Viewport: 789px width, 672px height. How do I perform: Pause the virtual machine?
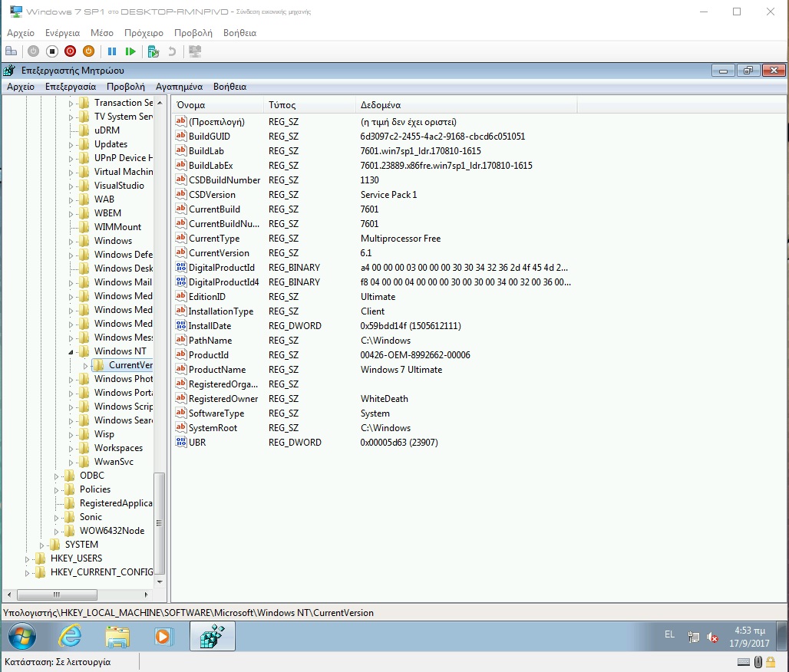(x=112, y=51)
